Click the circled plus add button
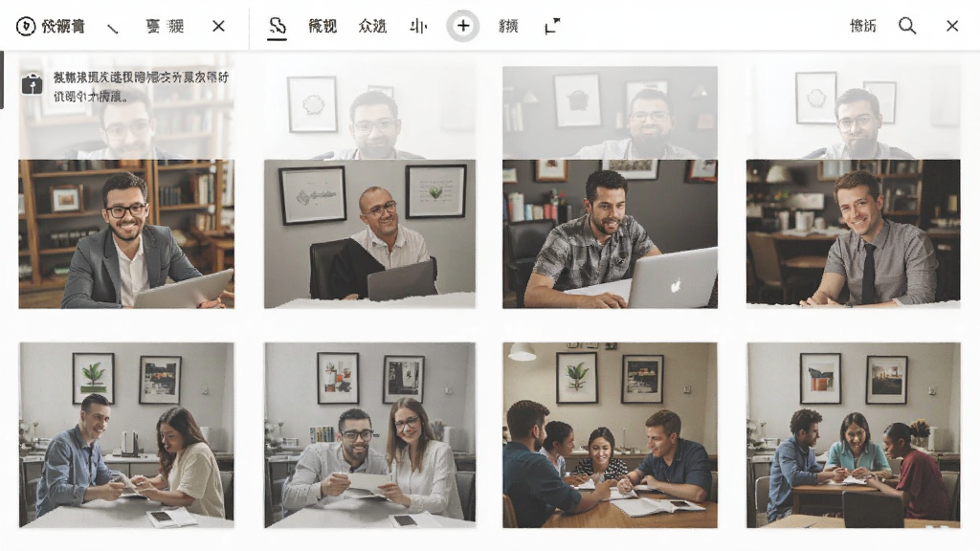The height and width of the screenshot is (551, 980). pyautogui.click(x=463, y=26)
